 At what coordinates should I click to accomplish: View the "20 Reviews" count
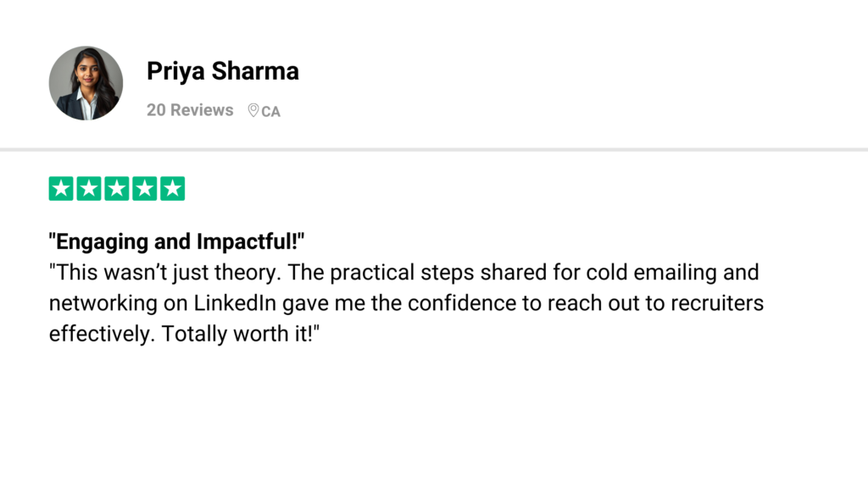(190, 110)
